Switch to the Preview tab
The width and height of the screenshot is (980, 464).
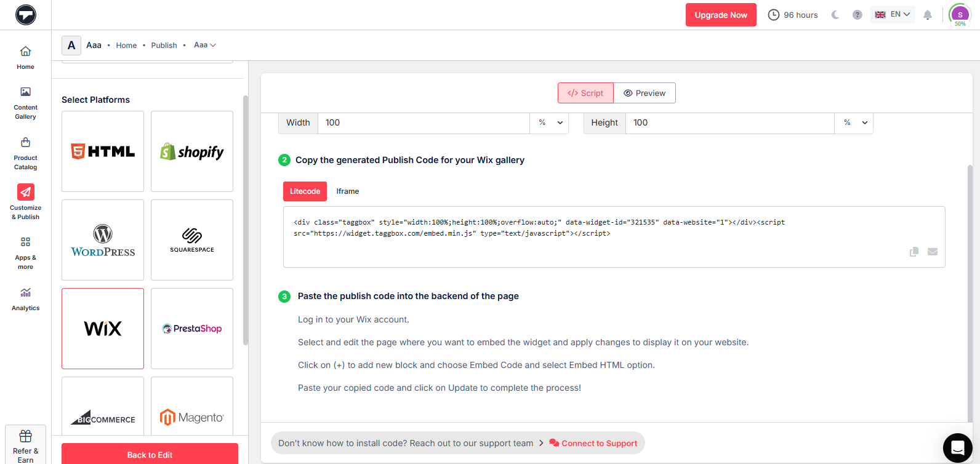pos(645,93)
